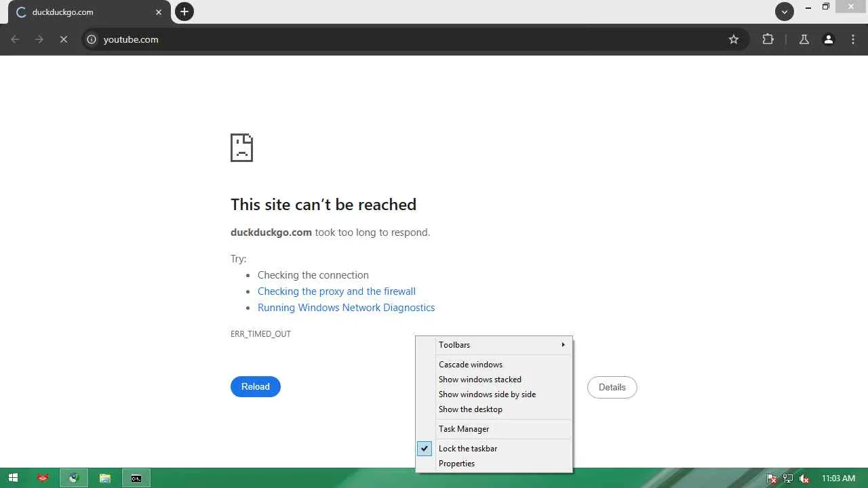Choose Show the desktop
The image size is (868, 488).
click(494, 409)
